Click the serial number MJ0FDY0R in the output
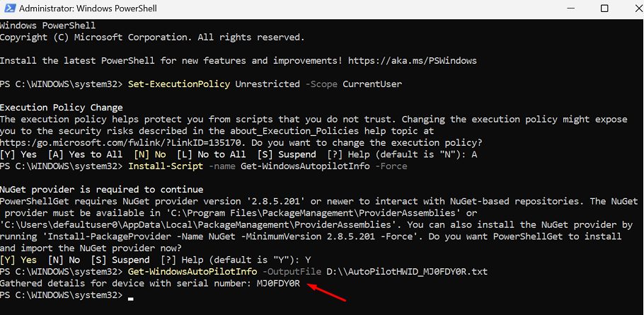Viewport: 644px width, 315px height. (x=278, y=283)
